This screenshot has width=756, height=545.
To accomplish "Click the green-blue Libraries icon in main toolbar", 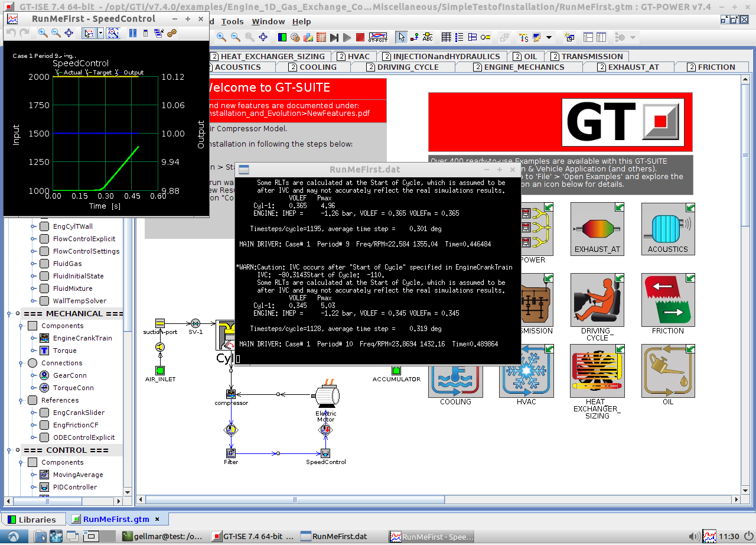I will [x=282, y=37].
